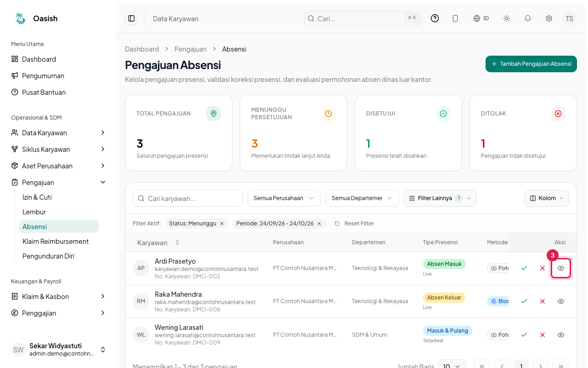View details of Wening Larasati's request
Screen dimensions: 588x368
click(561, 335)
